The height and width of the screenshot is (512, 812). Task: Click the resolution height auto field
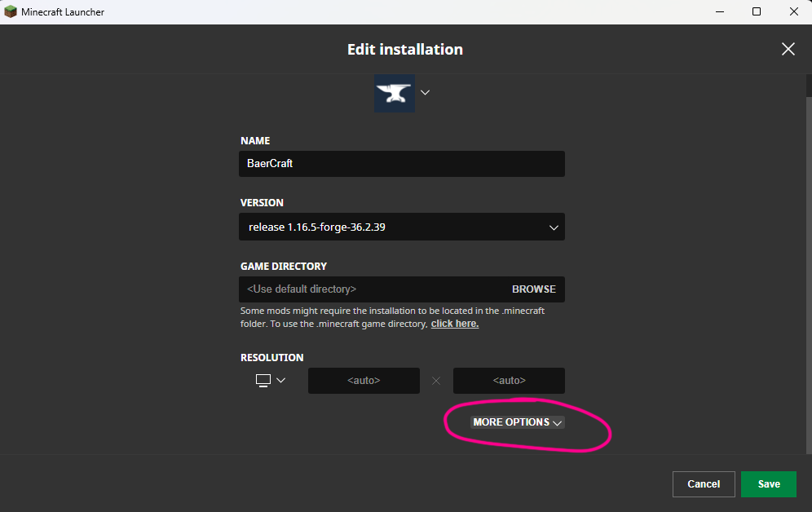(509, 381)
